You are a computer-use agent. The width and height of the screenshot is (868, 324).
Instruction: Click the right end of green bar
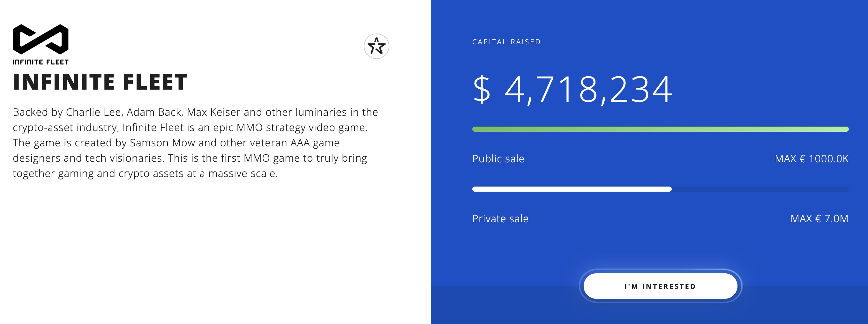846,129
